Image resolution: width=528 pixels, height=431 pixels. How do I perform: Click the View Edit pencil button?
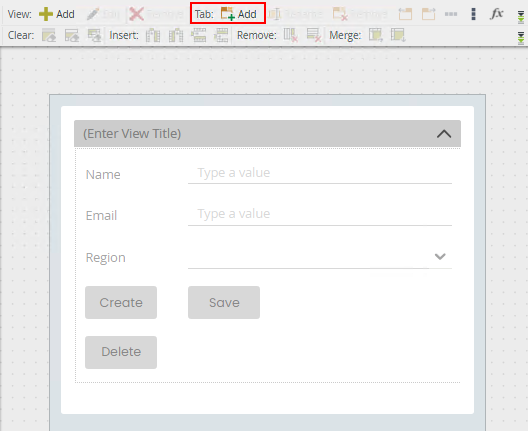pos(103,14)
